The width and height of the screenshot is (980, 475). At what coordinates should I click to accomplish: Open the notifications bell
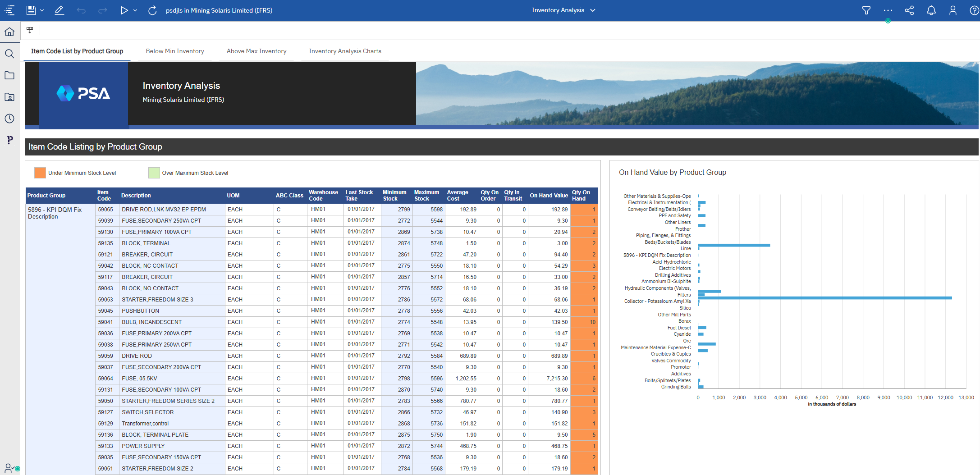[x=931, y=10]
